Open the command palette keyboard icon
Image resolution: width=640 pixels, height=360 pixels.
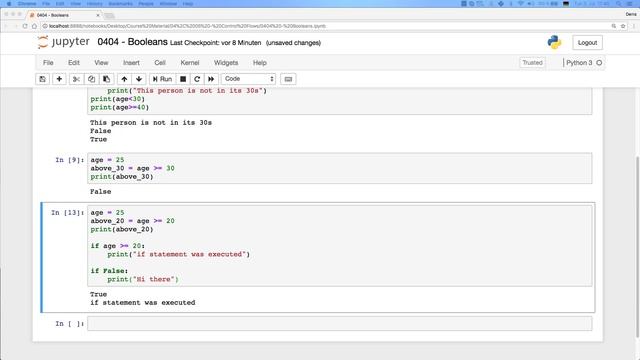pos(288,79)
